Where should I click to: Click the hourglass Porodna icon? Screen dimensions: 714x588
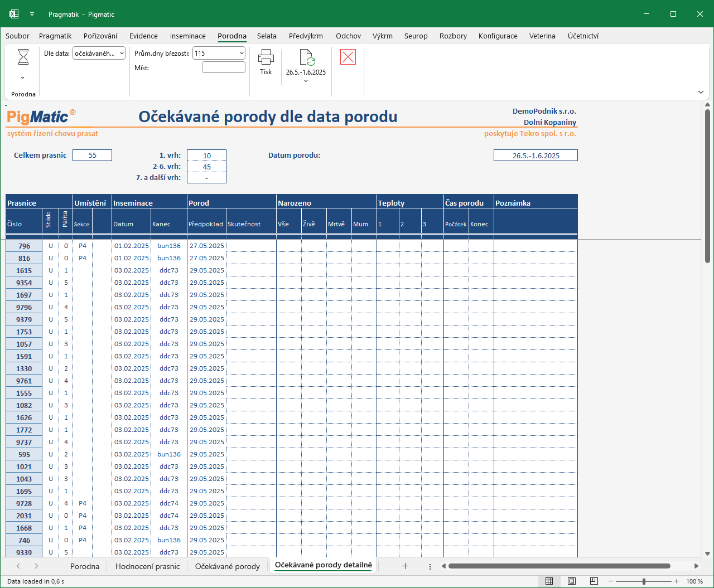23,57
